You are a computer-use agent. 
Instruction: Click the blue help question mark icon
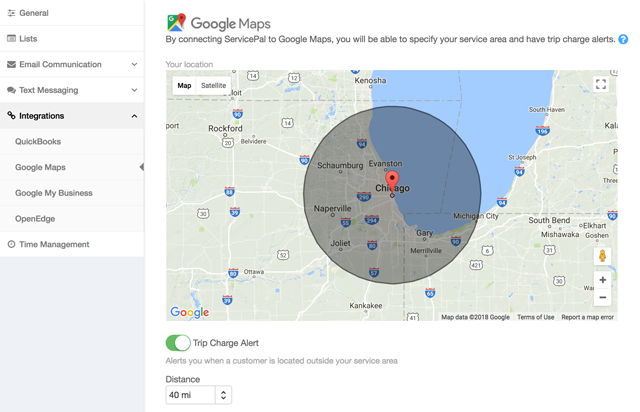click(623, 40)
